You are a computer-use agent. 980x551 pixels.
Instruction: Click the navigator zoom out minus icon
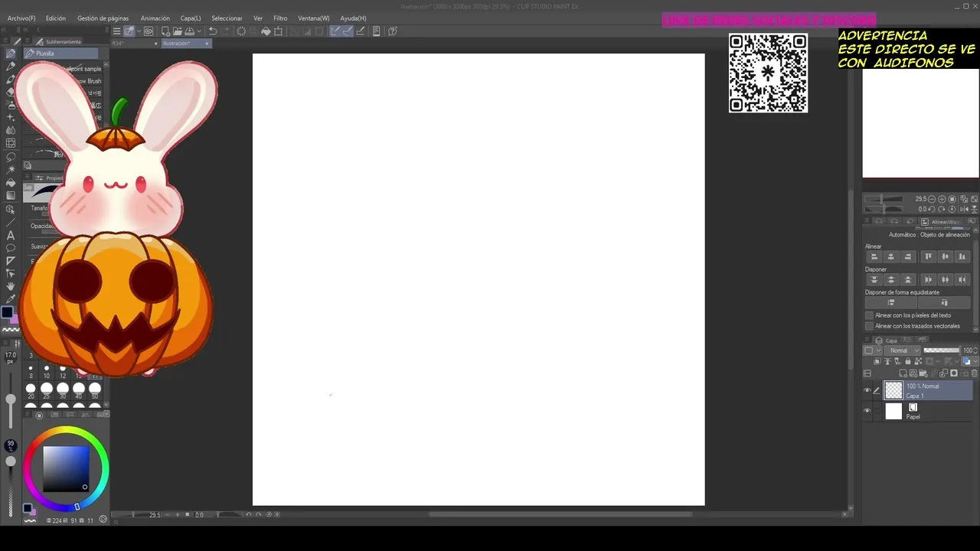click(x=931, y=198)
